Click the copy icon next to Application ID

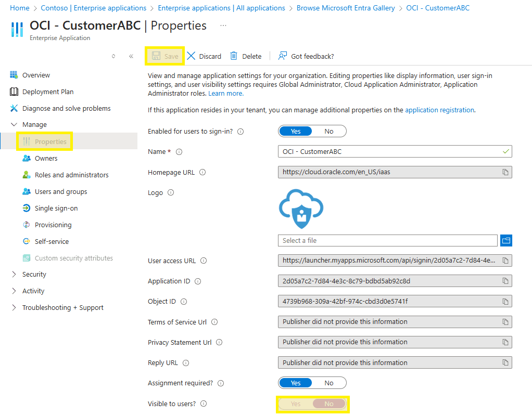click(x=504, y=281)
